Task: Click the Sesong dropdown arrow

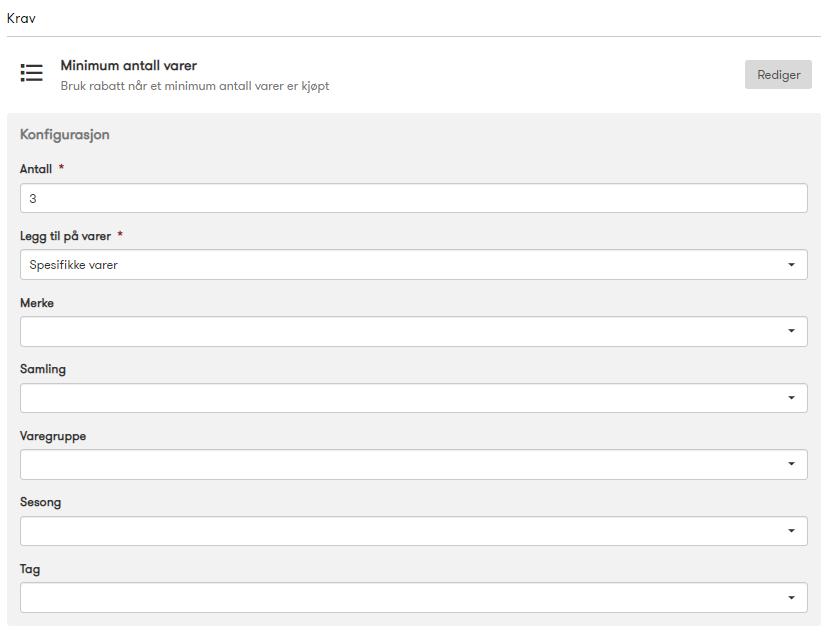Action: pos(791,530)
